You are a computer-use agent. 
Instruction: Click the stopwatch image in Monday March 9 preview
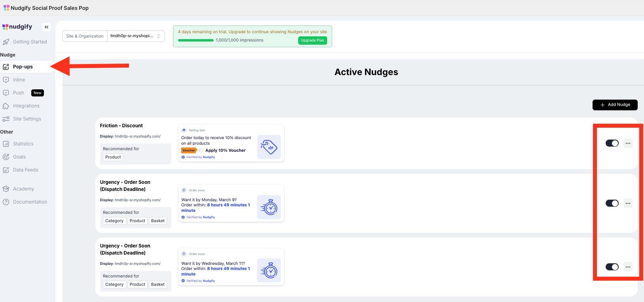tap(269, 207)
